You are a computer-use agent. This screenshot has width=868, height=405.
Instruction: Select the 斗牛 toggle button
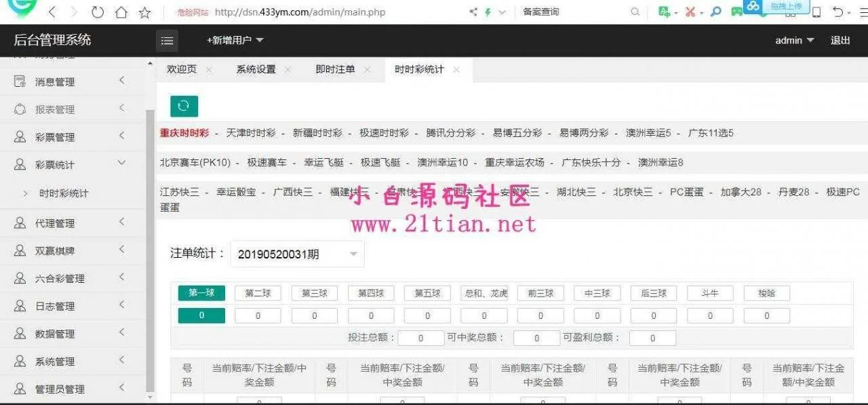pos(710,293)
